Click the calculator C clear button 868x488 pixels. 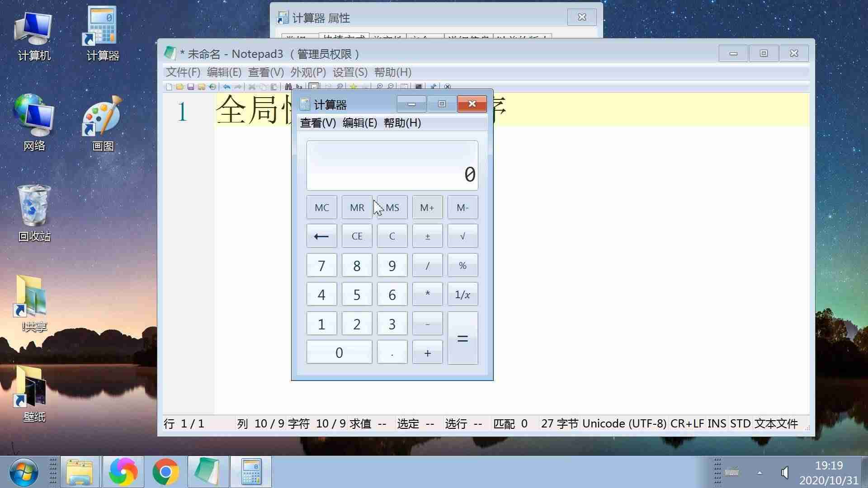click(392, 236)
